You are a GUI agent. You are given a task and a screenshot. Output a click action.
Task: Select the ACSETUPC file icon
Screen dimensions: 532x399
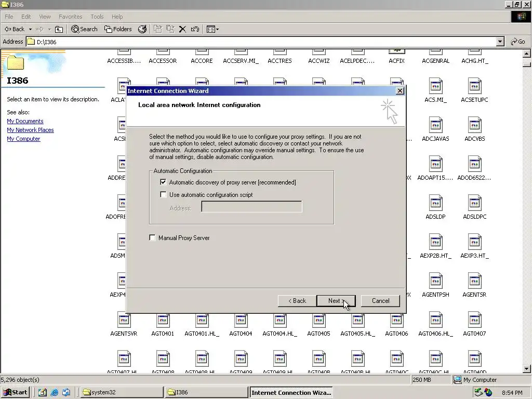(x=474, y=86)
